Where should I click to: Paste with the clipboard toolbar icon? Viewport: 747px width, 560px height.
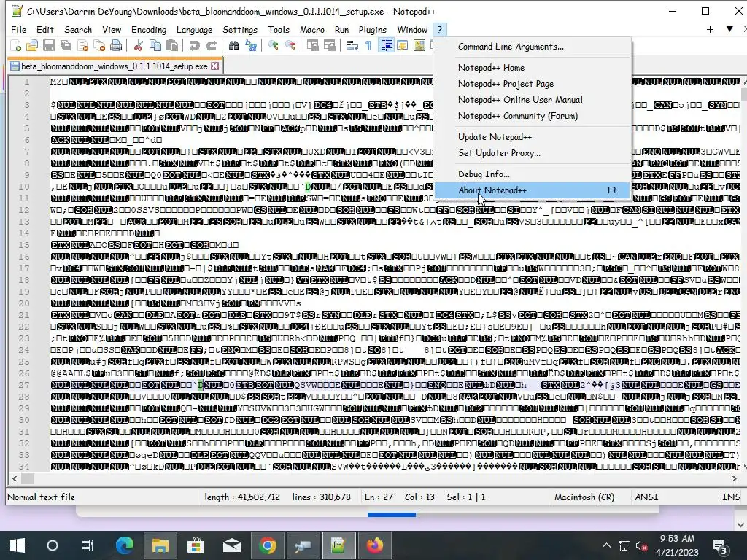coord(172,46)
